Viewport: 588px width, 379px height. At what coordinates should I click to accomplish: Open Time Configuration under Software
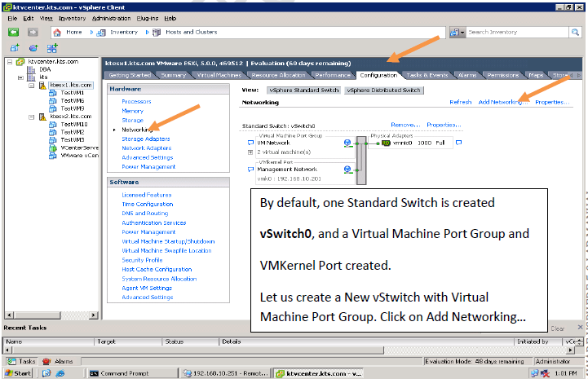tap(148, 205)
